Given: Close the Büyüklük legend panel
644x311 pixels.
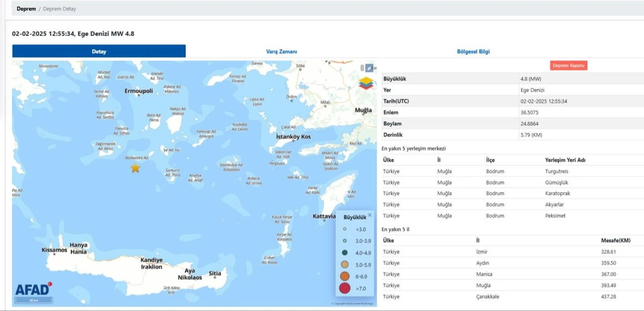Looking at the screenshot, I should pyautogui.click(x=370, y=215).
